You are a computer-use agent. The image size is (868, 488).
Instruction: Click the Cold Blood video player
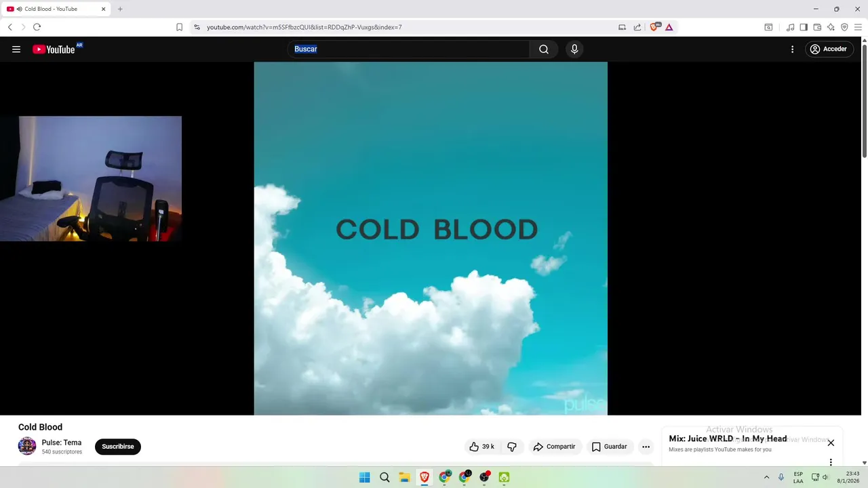coord(431,239)
